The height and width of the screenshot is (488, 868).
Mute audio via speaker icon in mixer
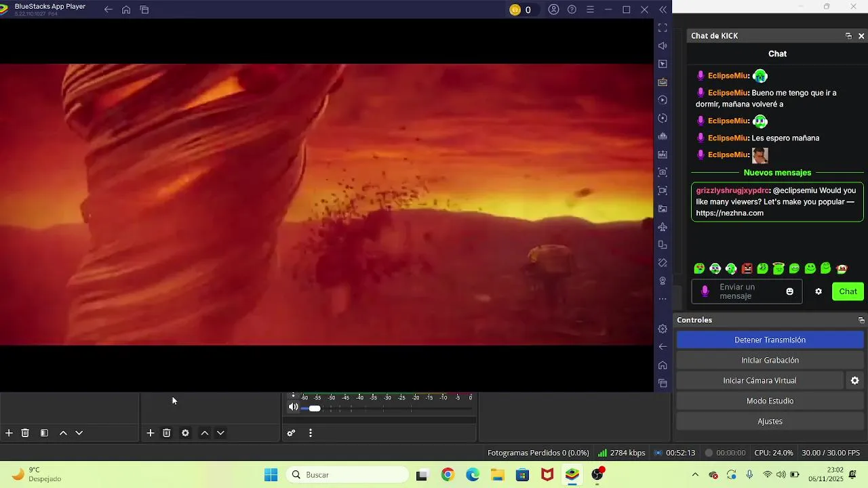293,407
